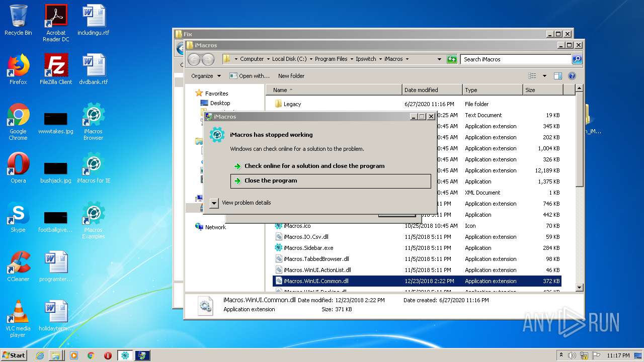Launch CCleaner from desktop
Viewport: 644px width, 362px height.
pyautogui.click(x=18, y=266)
